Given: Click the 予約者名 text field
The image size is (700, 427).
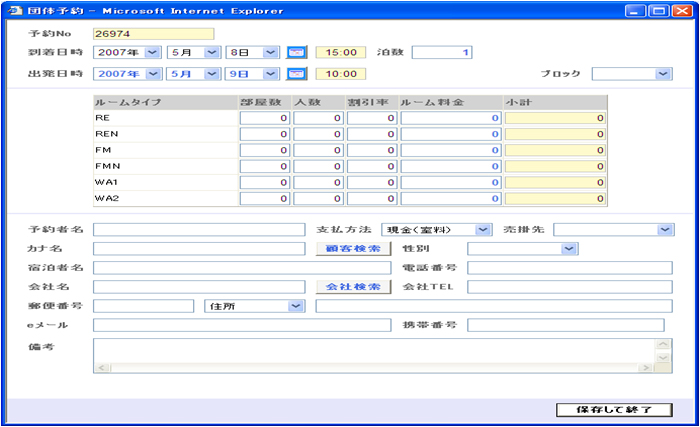Looking at the screenshot, I should click(x=199, y=230).
